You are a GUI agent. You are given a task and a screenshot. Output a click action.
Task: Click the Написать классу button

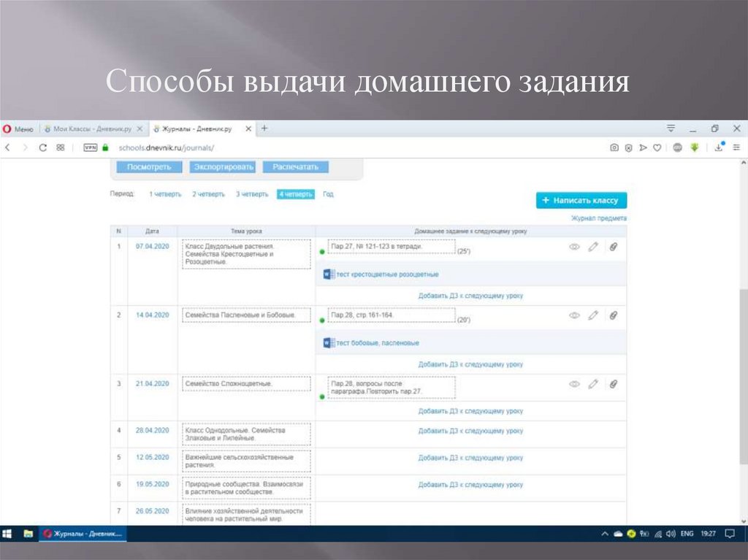click(x=581, y=200)
